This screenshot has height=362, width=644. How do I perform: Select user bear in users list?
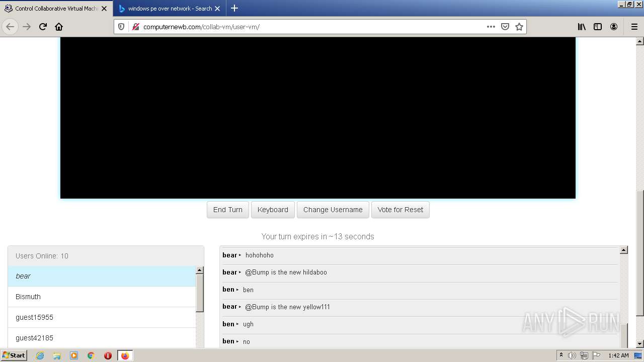pyautogui.click(x=102, y=276)
